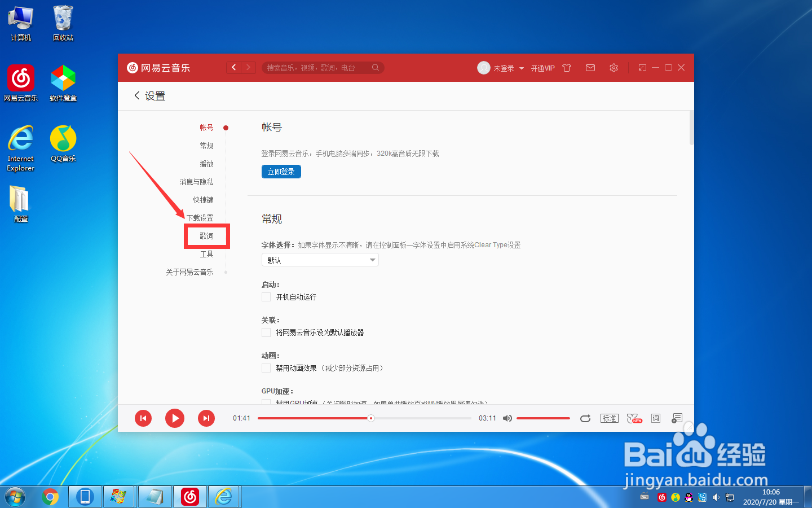Open the 配置 folder on desktop
The image size is (812, 508).
pos(20,204)
